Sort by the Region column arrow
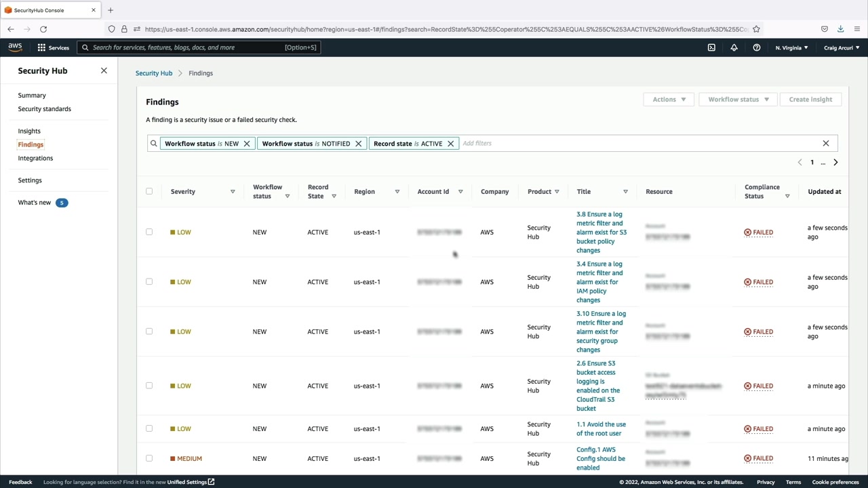Image resolution: width=868 pixels, height=488 pixels. 397,192
